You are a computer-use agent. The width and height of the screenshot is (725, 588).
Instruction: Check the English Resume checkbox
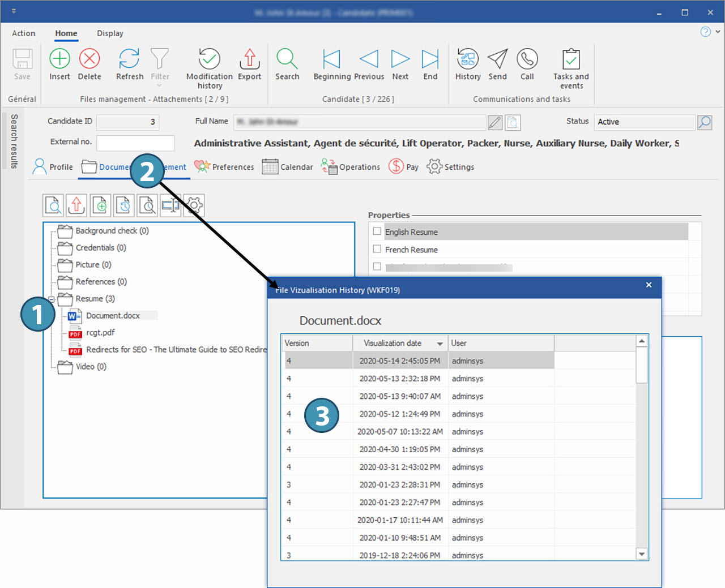(x=377, y=231)
